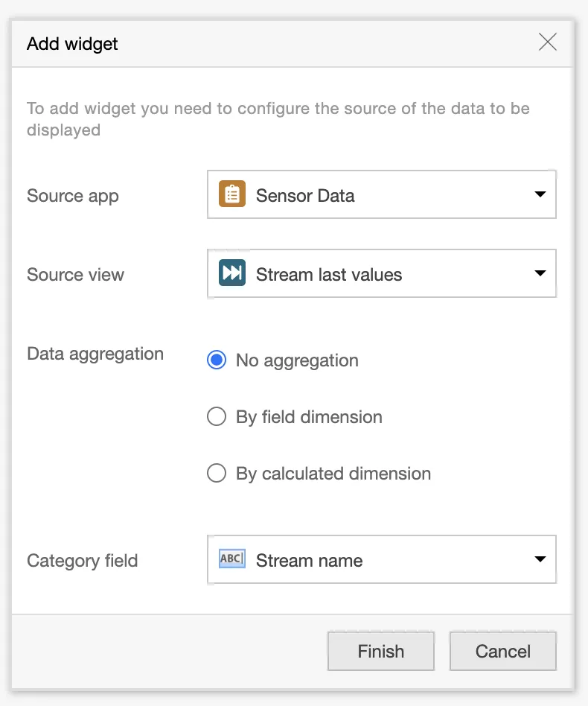Image resolution: width=588 pixels, height=706 pixels.
Task: Click the Category field label
Action: tap(82, 561)
